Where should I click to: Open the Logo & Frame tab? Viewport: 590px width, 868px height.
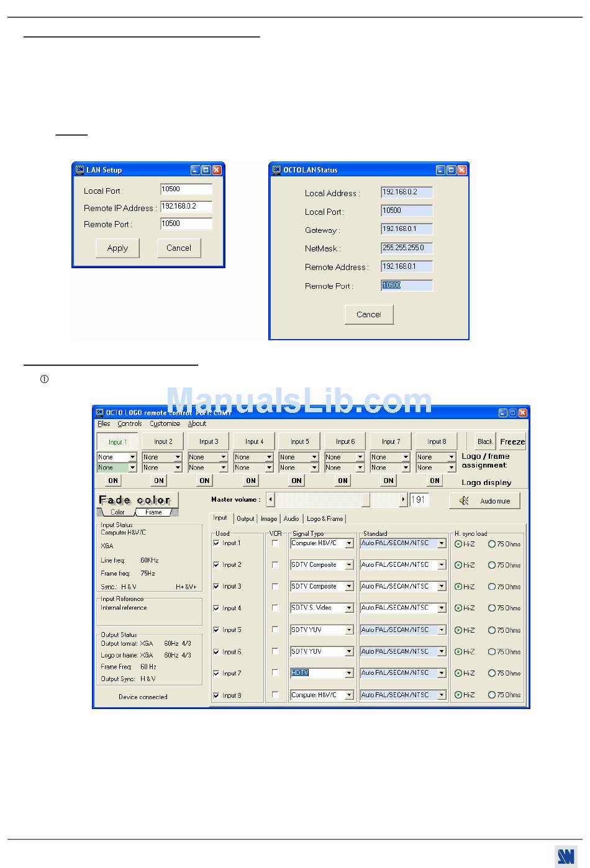325,518
